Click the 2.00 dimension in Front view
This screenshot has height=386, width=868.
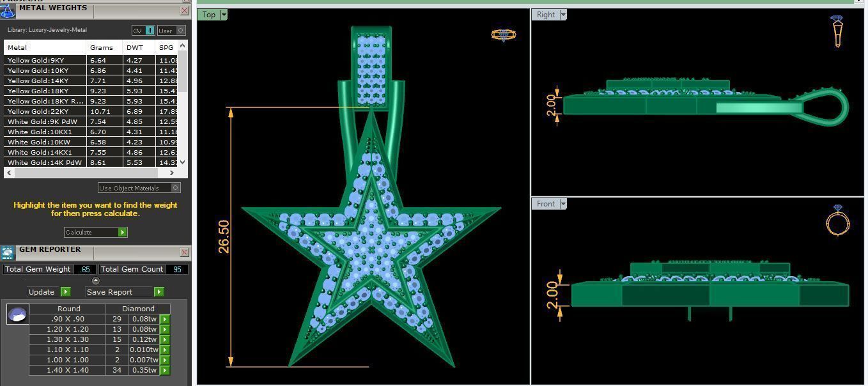553,295
